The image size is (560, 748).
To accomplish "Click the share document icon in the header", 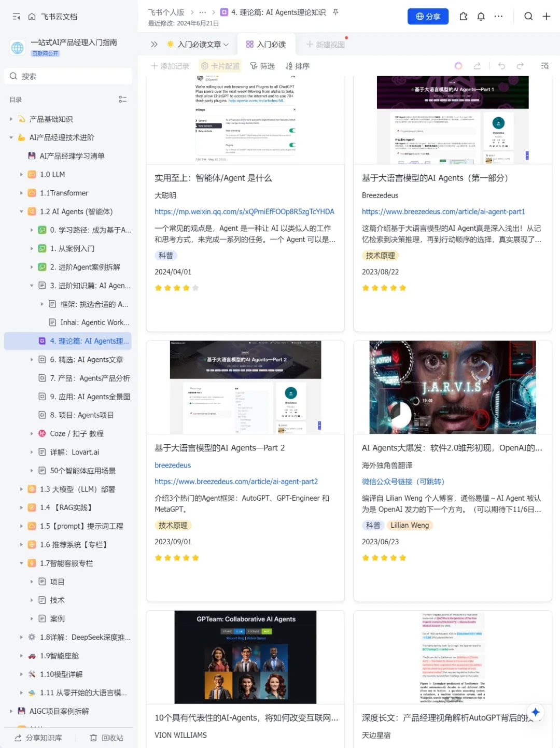I will (x=463, y=16).
